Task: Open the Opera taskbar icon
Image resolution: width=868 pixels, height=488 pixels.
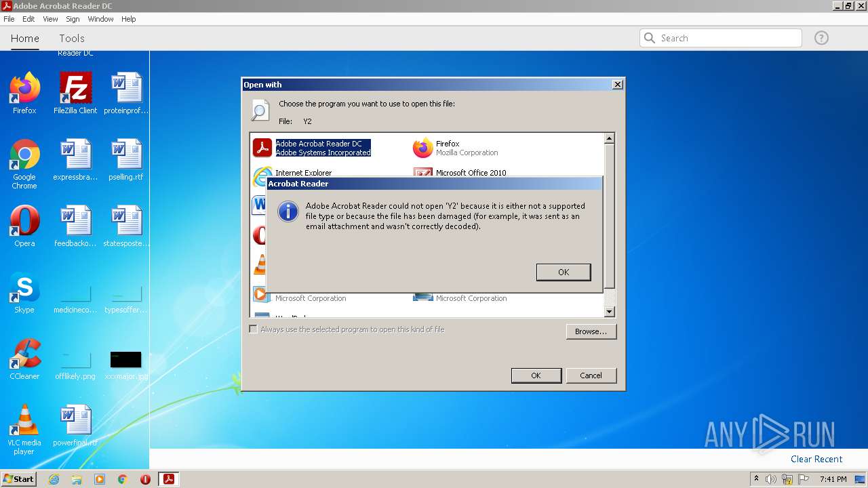Action: click(145, 479)
